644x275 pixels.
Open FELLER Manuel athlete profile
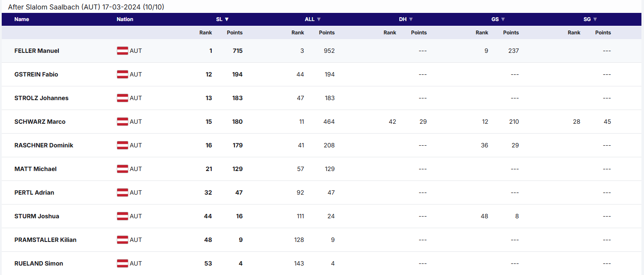point(37,51)
